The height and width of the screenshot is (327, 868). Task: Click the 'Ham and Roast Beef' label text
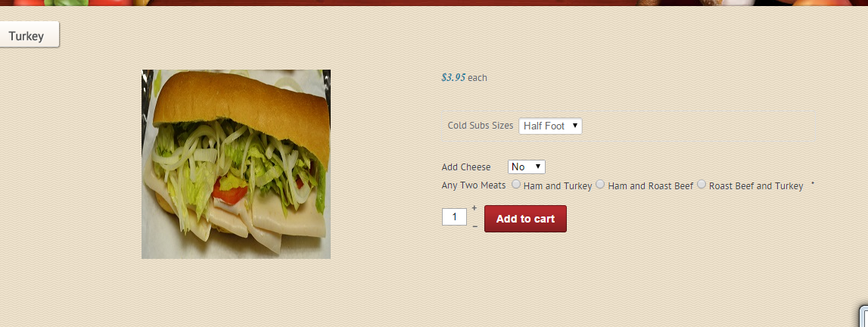pyautogui.click(x=651, y=186)
